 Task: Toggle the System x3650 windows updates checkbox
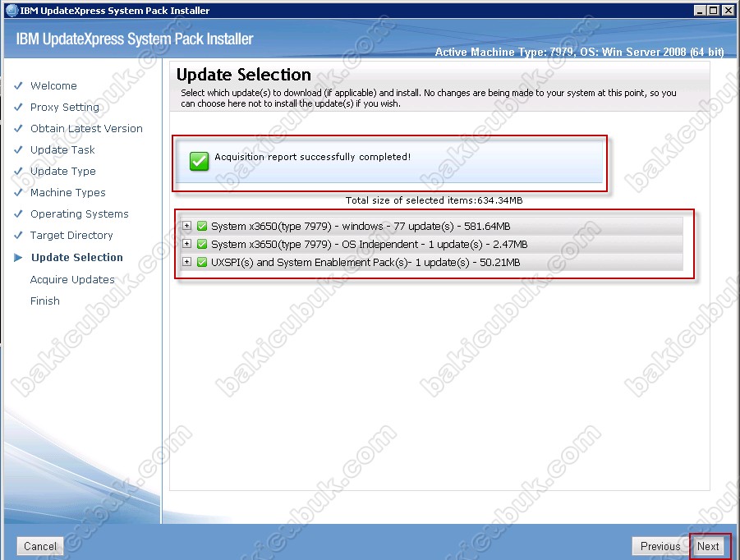pos(202,226)
